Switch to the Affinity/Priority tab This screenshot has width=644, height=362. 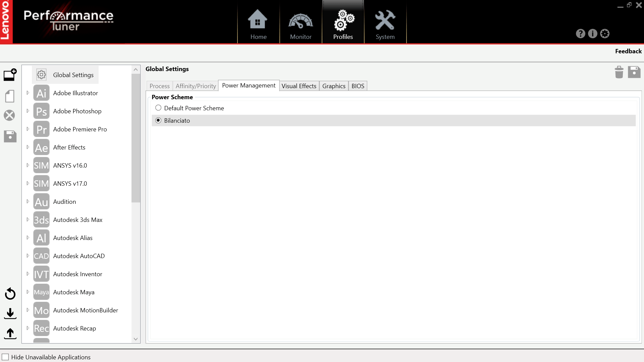click(196, 86)
